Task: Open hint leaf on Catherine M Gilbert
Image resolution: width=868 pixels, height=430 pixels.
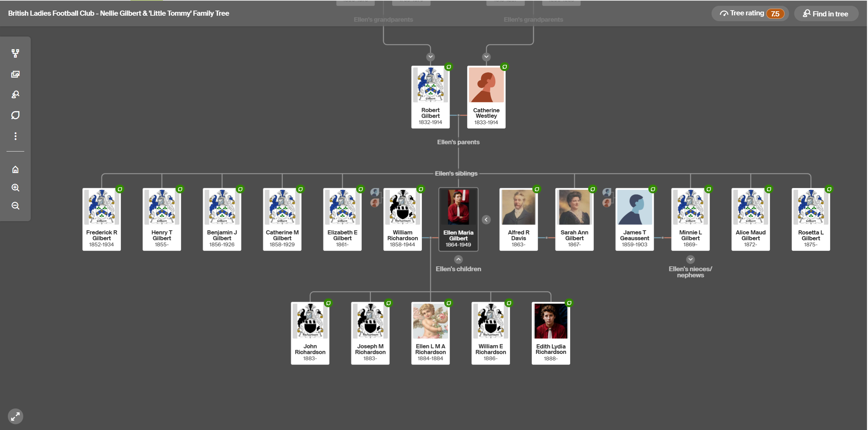Action: (x=300, y=189)
